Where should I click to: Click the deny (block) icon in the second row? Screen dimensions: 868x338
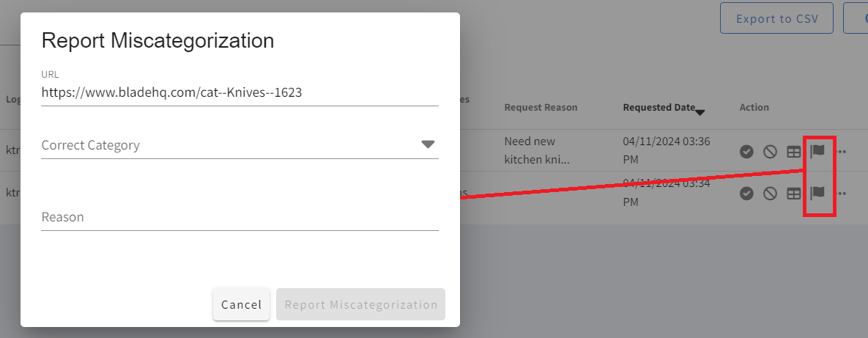tap(770, 194)
